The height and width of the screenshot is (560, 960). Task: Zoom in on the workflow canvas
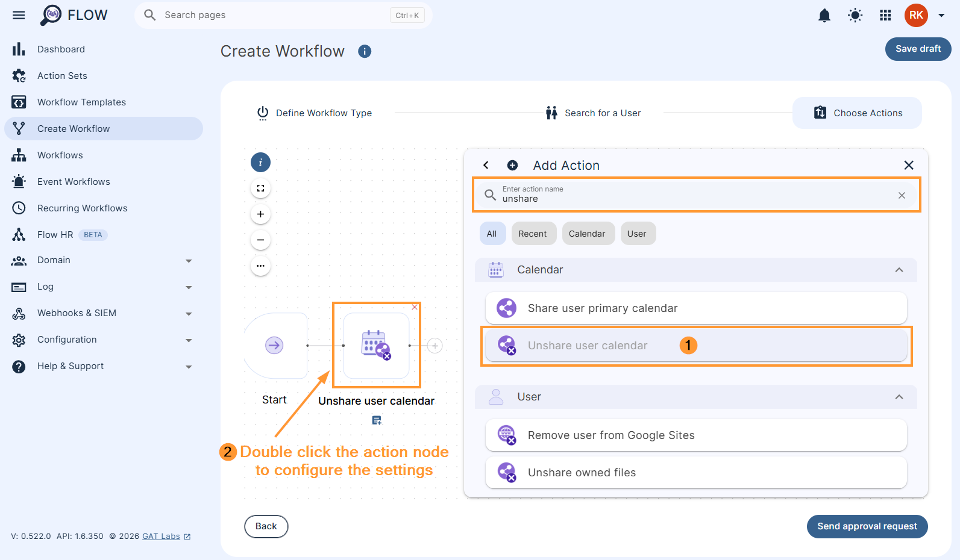tap(260, 214)
